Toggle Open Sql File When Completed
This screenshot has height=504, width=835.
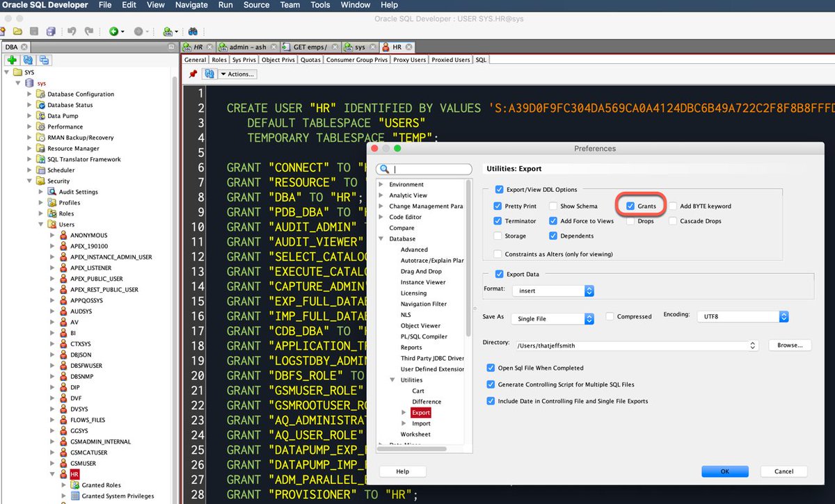(x=491, y=368)
